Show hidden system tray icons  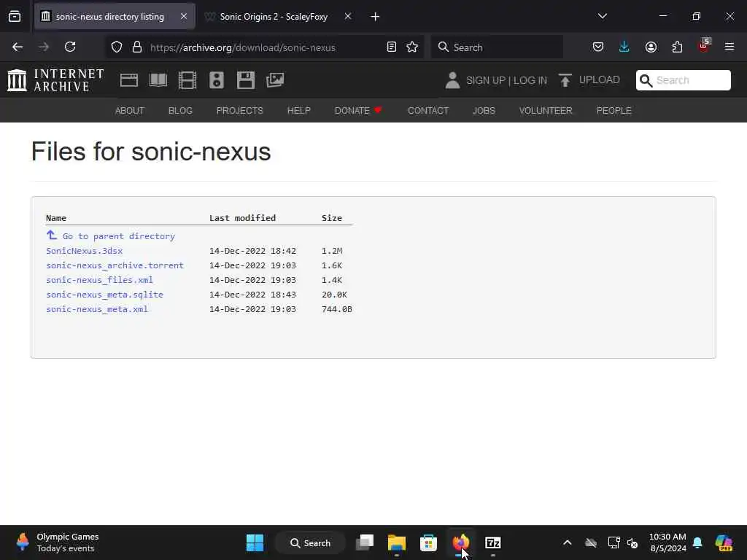pyautogui.click(x=568, y=542)
